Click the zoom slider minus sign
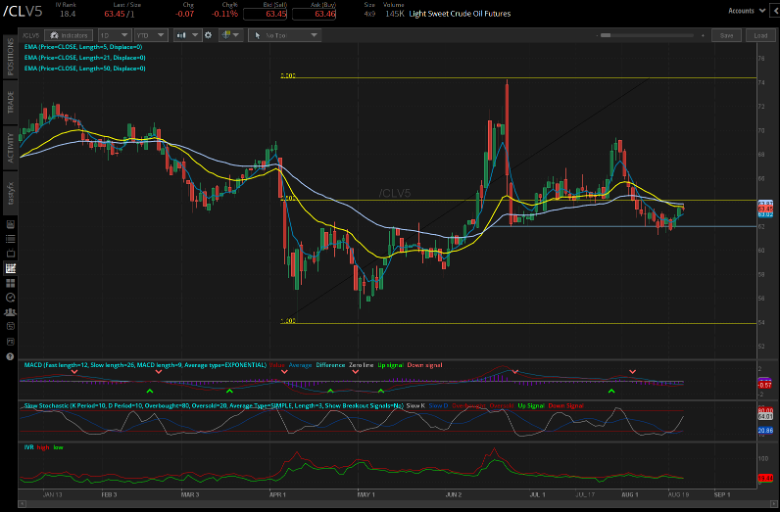780x515 pixels. pyautogui.click(x=596, y=35)
